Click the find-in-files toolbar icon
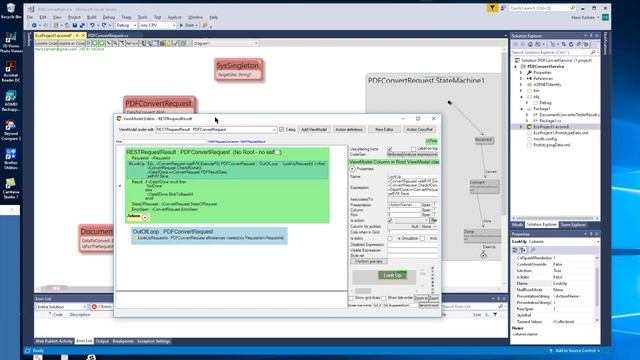Screen dimensions: 640x360 (205, 25)
